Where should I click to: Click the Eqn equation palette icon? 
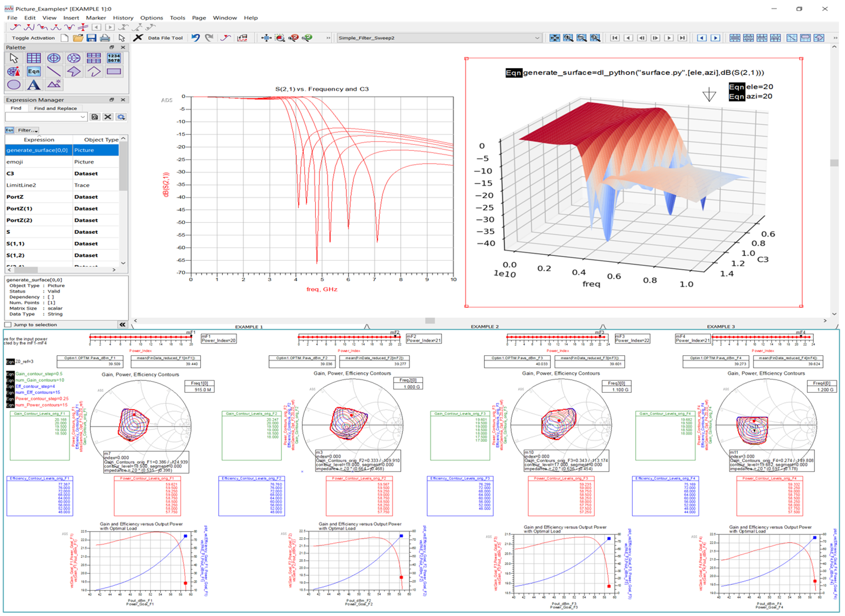(34, 71)
